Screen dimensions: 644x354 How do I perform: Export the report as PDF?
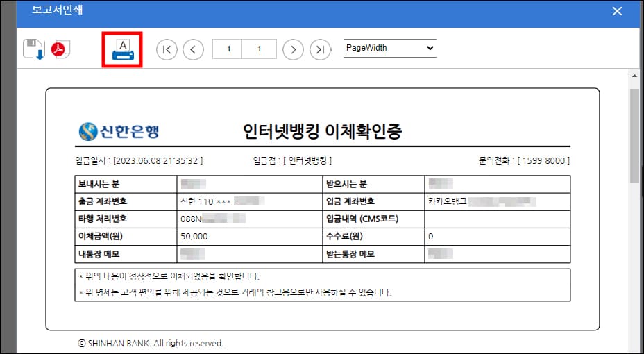pos(60,49)
